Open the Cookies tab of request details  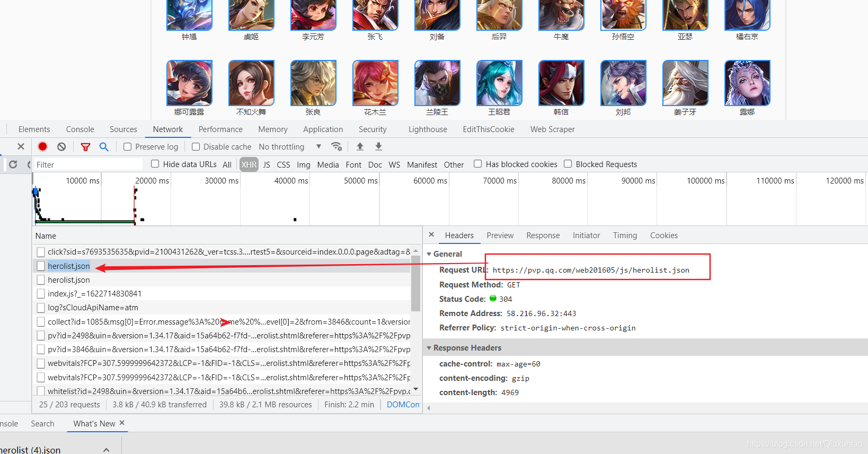pyautogui.click(x=664, y=235)
